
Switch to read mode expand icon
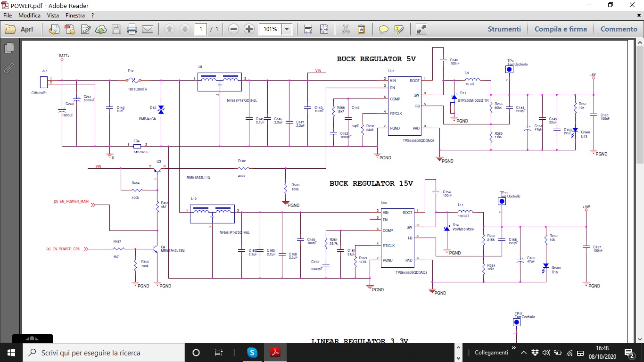(421, 29)
